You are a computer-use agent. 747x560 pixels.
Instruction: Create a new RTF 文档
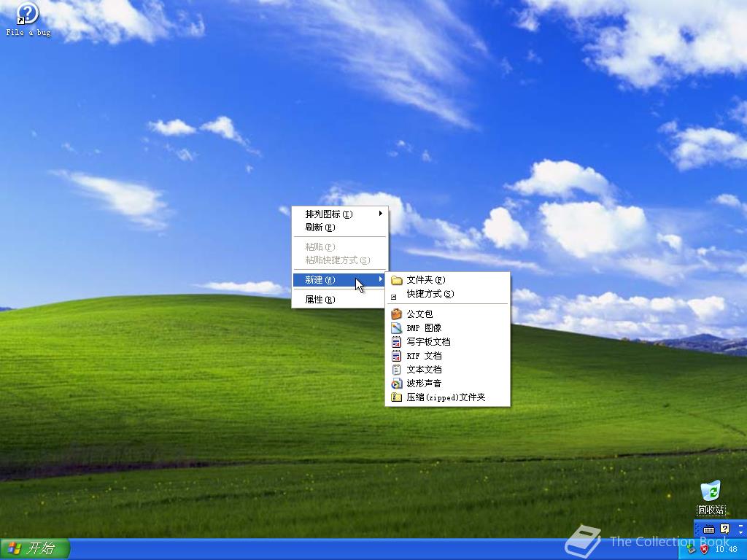pos(447,355)
